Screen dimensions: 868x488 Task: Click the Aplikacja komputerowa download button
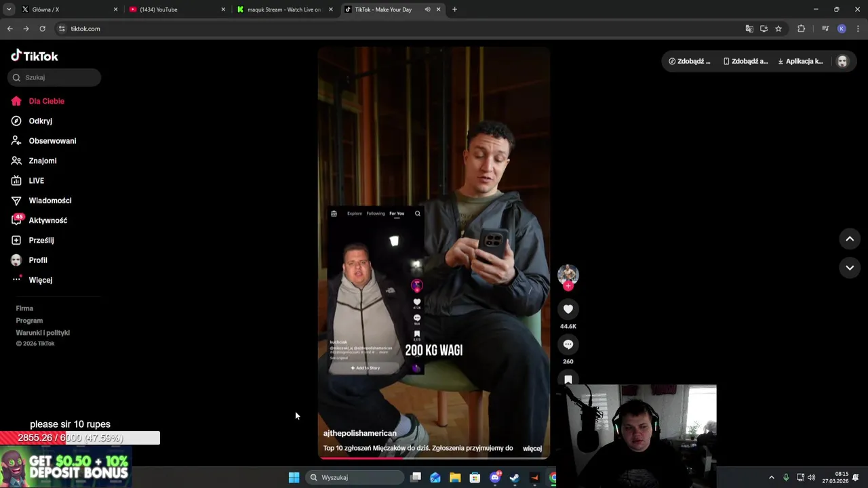click(x=801, y=61)
